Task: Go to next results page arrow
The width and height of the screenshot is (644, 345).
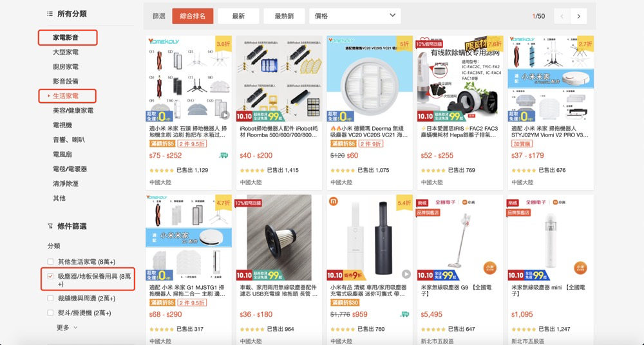Action: coord(579,16)
